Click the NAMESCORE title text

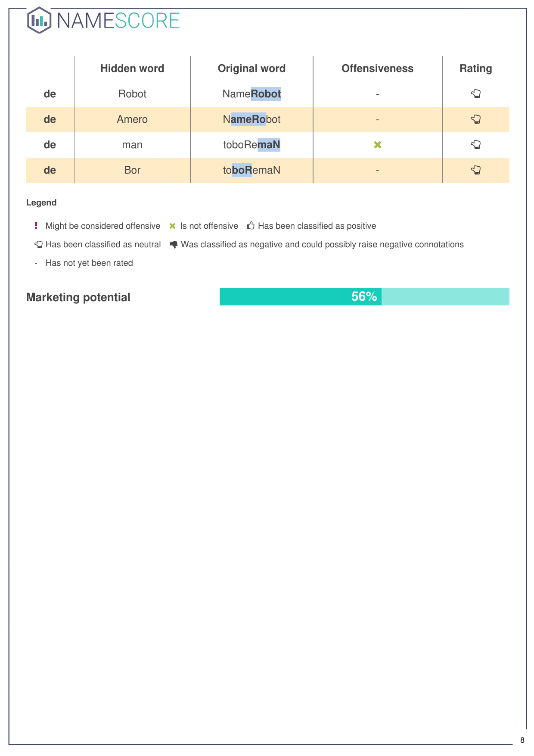point(118,21)
